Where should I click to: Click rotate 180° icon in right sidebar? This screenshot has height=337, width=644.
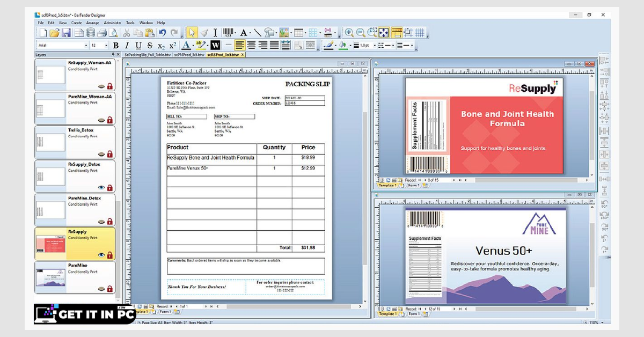tap(604, 215)
